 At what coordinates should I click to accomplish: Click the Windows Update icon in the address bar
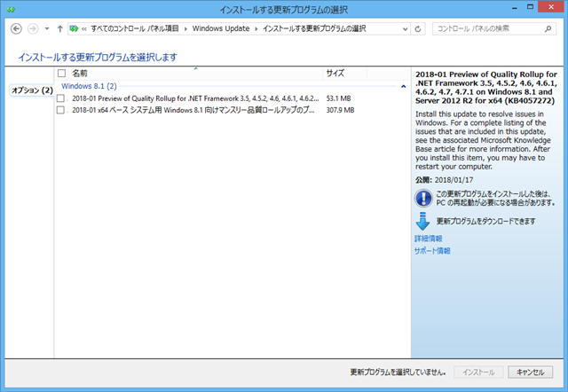pos(74,28)
